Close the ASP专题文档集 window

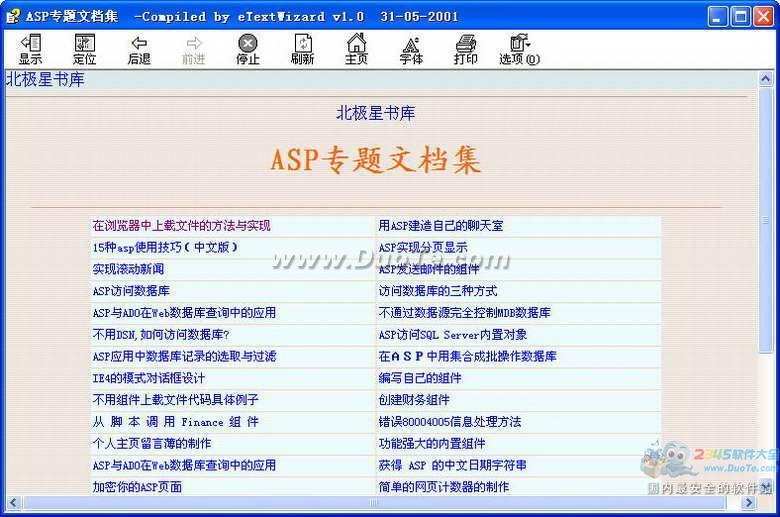(764, 16)
